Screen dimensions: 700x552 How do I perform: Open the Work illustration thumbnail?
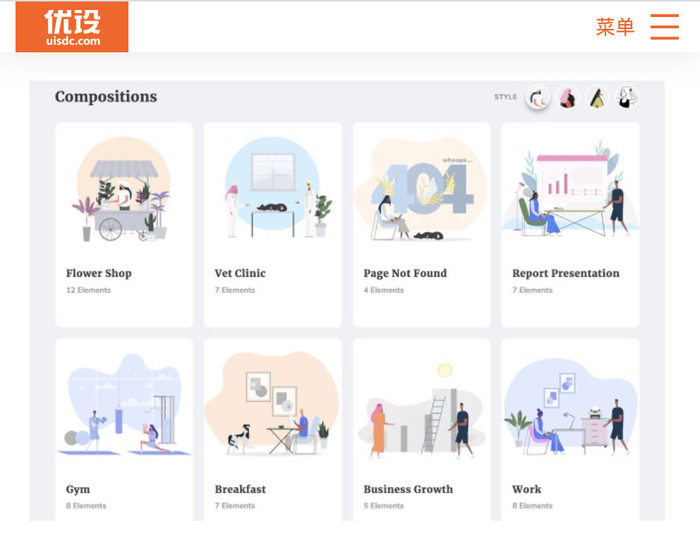(570, 406)
